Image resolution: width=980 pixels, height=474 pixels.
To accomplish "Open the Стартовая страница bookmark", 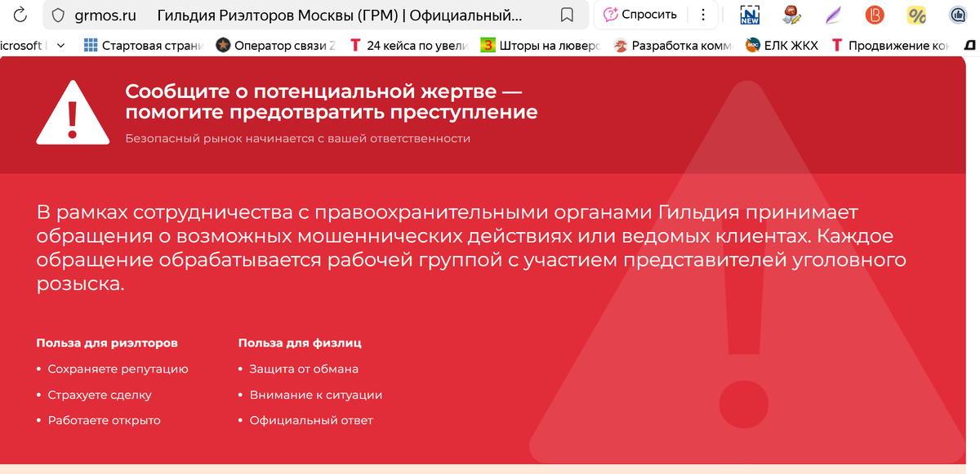I will [144, 46].
